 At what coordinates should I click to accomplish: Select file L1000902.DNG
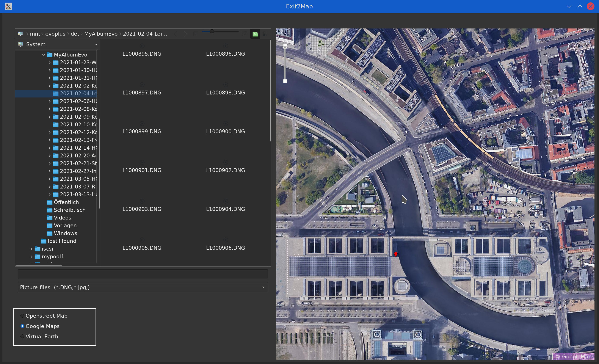(x=226, y=170)
